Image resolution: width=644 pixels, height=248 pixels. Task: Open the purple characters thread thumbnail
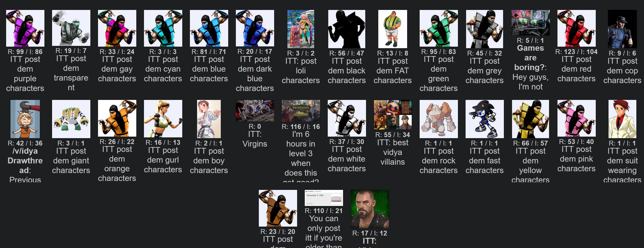click(x=25, y=28)
